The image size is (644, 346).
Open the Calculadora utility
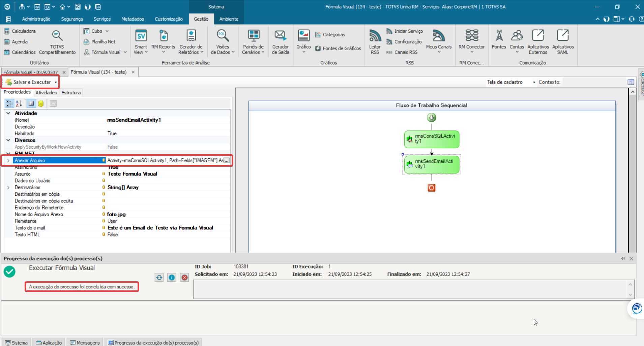click(x=20, y=31)
